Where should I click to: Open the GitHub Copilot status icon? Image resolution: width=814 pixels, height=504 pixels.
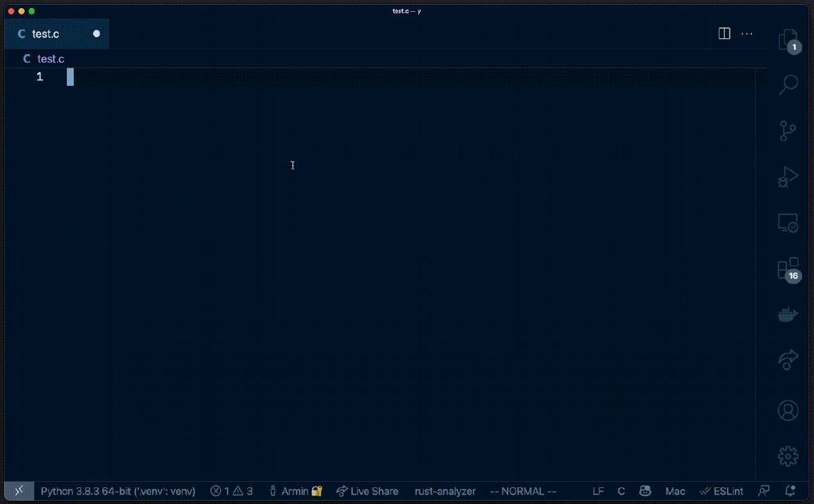645,490
